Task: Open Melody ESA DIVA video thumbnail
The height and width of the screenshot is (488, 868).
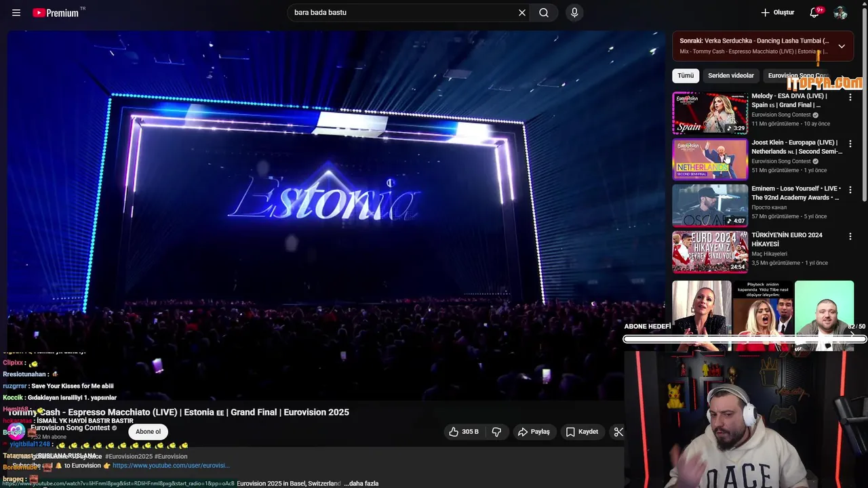Action: (710, 113)
